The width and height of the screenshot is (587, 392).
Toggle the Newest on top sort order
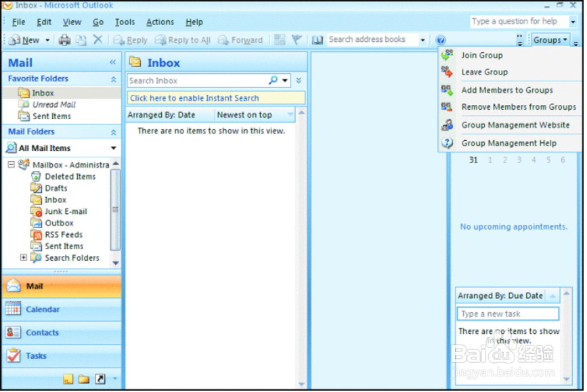[255, 115]
